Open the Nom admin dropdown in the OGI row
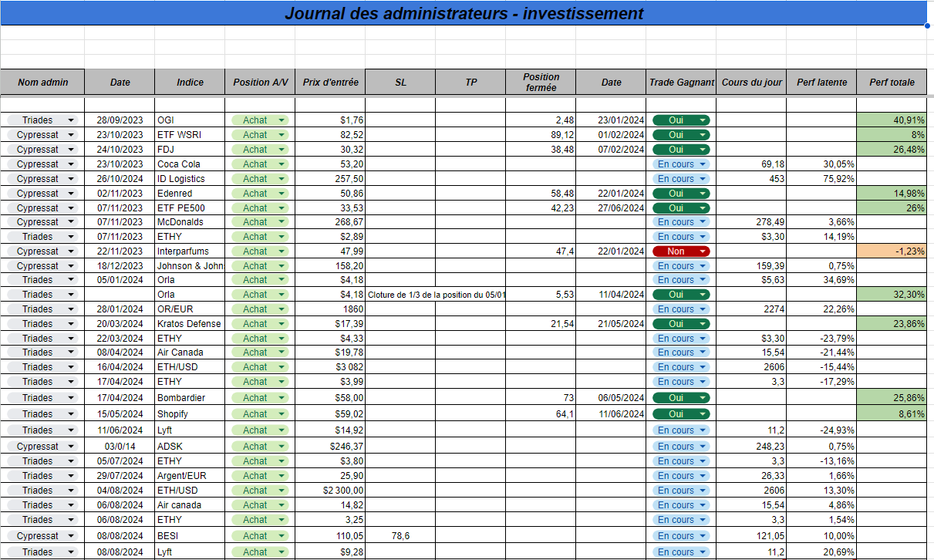 42,120
